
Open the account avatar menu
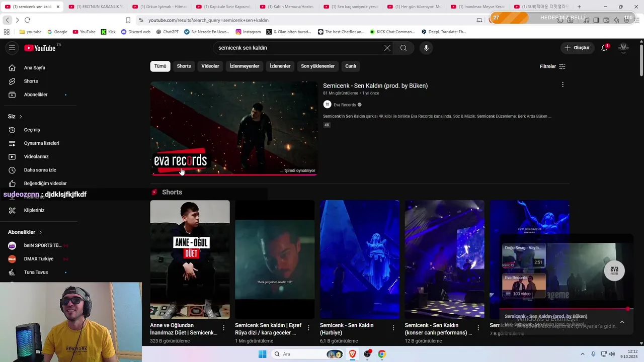click(x=623, y=48)
